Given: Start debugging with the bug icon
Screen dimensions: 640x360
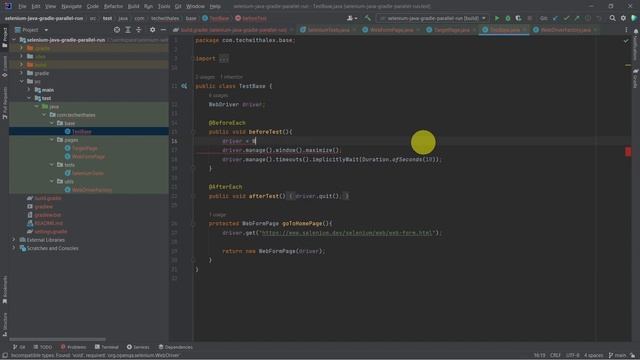Looking at the screenshot, I should [508, 18].
